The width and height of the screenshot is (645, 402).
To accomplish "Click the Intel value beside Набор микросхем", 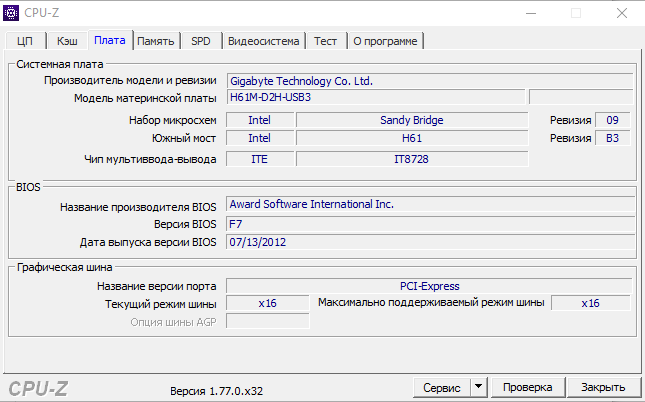I will (x=260, y=120).
